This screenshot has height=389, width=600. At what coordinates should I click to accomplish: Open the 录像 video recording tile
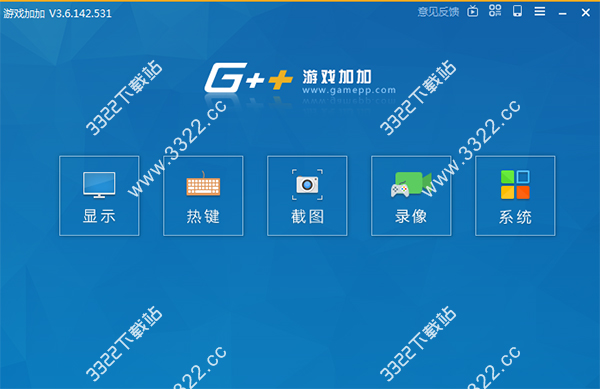pyautogui.click(x=411, y=196)
